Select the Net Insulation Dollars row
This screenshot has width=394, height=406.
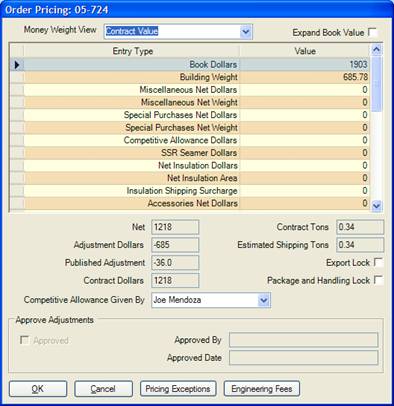coord(190,166)
